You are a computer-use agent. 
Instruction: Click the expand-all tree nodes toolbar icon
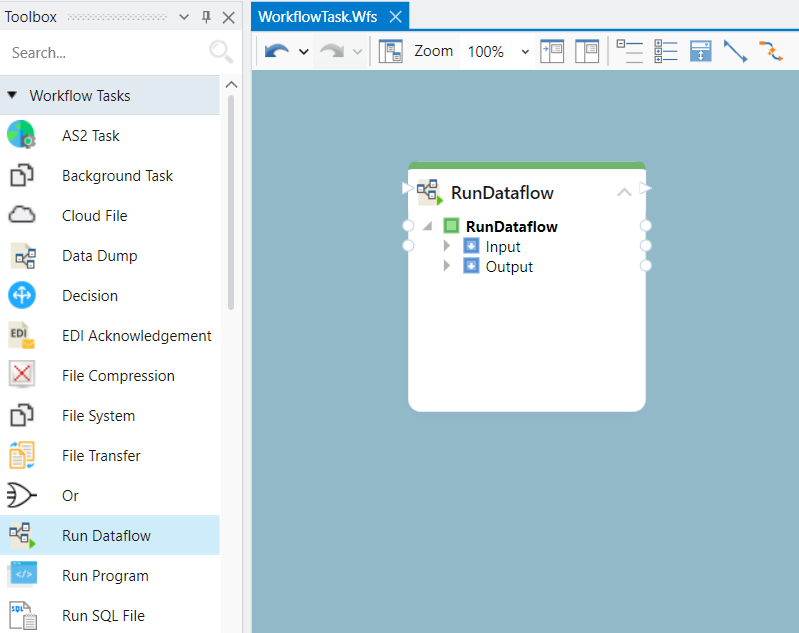[665, 51]
